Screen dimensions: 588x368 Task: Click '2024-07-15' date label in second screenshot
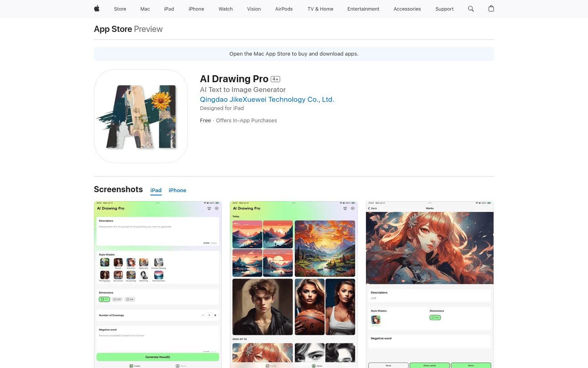pos(240,339)
